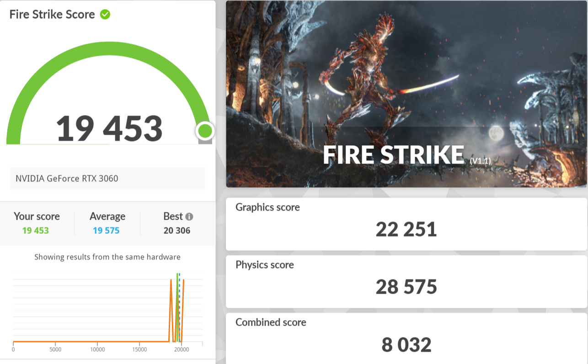This screenshot has width=588, height=364.
Task: Click the green Your score value 19 453
Action: point(35,230)
